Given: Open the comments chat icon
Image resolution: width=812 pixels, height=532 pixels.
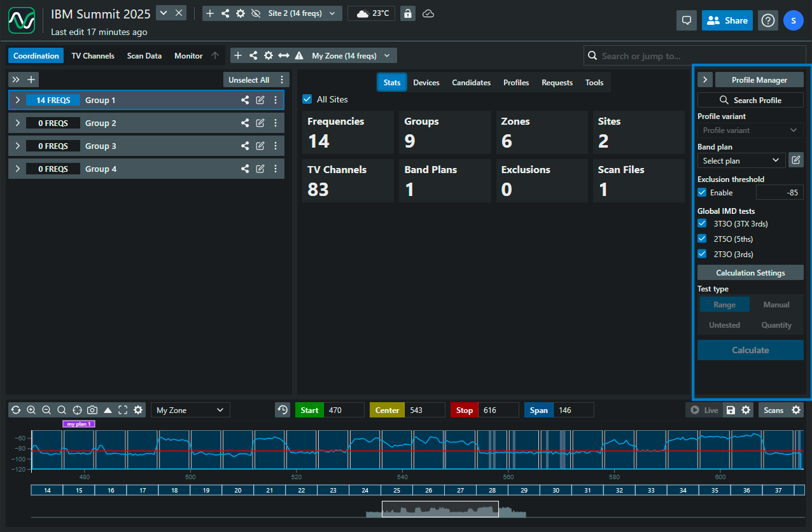Looking at the screenshot, I should 687,20.
